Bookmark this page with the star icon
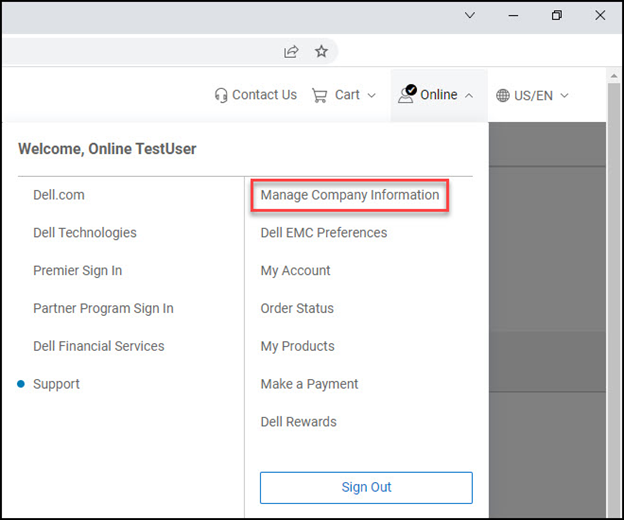This screenshot has width=624, height=520. coord(321,51)
